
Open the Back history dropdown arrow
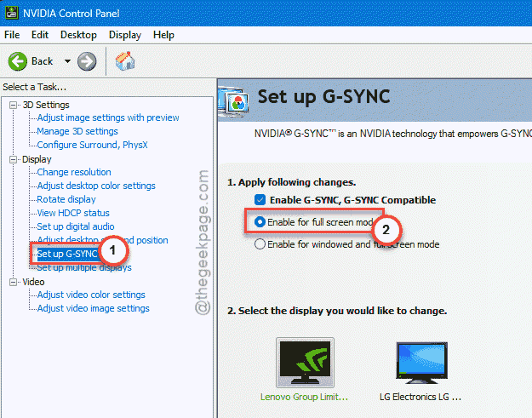pos(67,61)
